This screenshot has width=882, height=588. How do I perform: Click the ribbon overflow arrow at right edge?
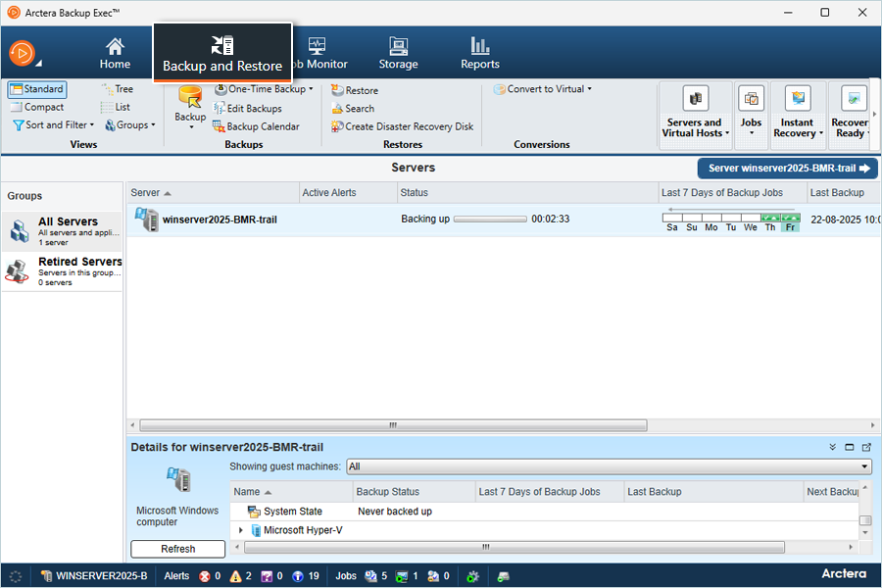[x=874, y=115]
